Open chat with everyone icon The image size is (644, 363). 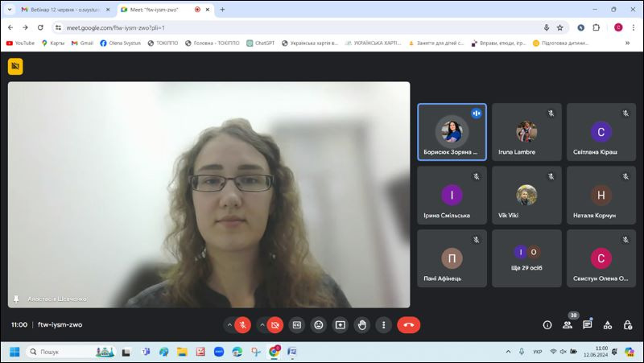click(x=588, y=325)
